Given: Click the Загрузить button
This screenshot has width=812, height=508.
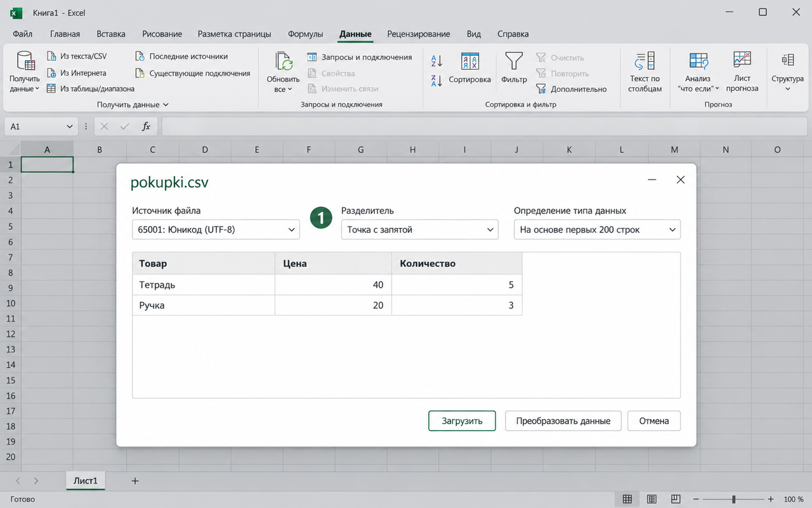Looking at the screenshot, I should (x=462, y=420).
